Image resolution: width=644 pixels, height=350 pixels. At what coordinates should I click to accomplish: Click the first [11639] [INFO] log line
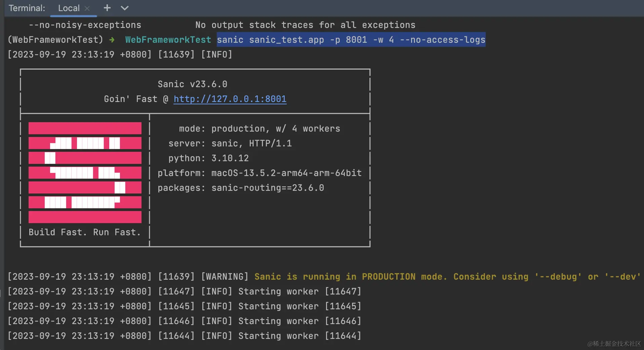pos(120,55)
